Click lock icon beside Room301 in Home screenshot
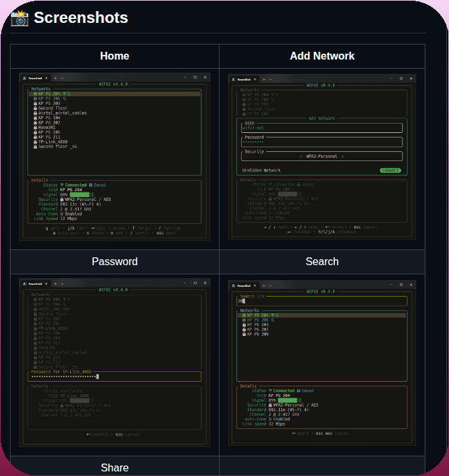Image resolution: width=449 pixels, height=476 pixels. tap(35, 128)
